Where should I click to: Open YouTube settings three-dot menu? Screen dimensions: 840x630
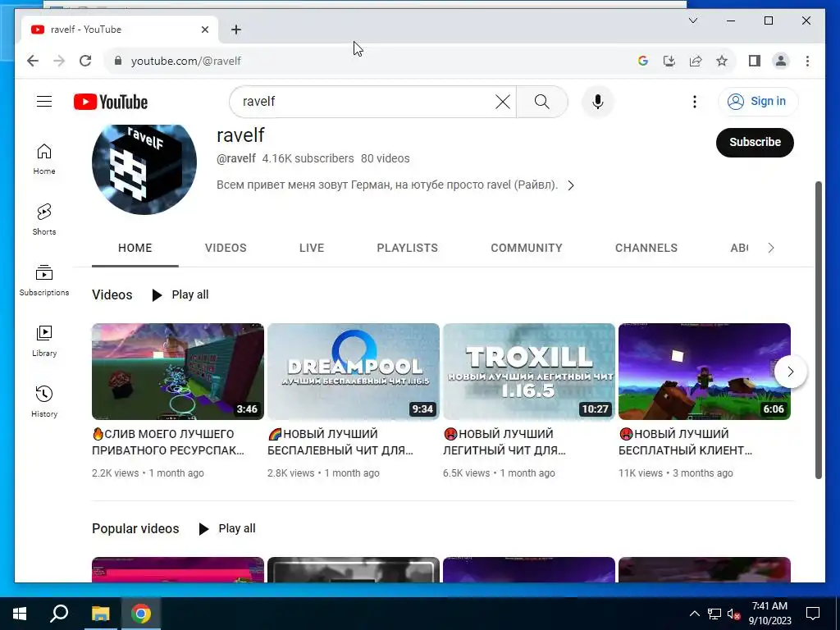pos(694,101)
